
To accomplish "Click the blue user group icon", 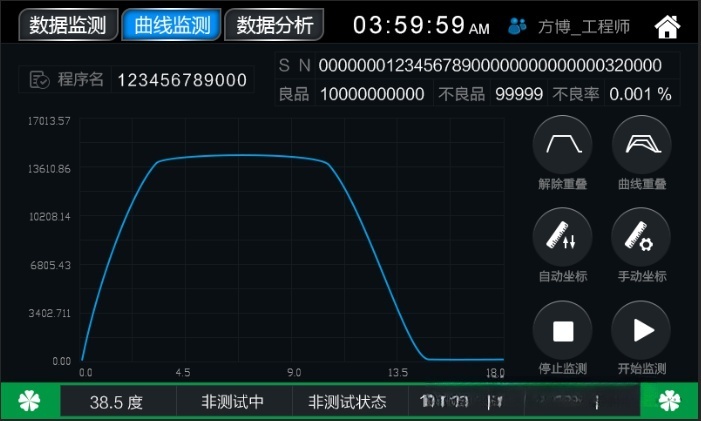I will pyautogui.click(x=517, y=26).
